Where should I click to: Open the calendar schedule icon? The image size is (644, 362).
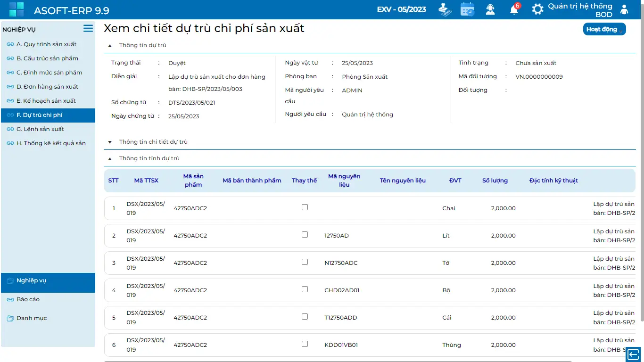(467, 9)
